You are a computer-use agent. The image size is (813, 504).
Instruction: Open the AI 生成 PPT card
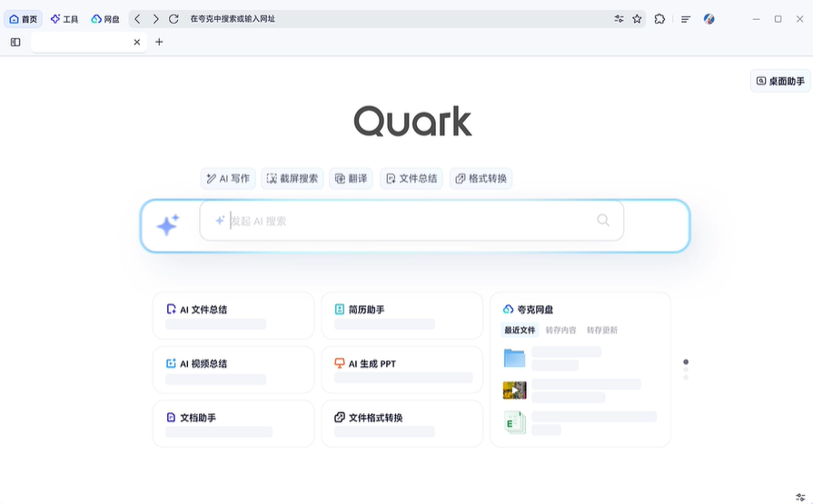click(x=402, y=370)
